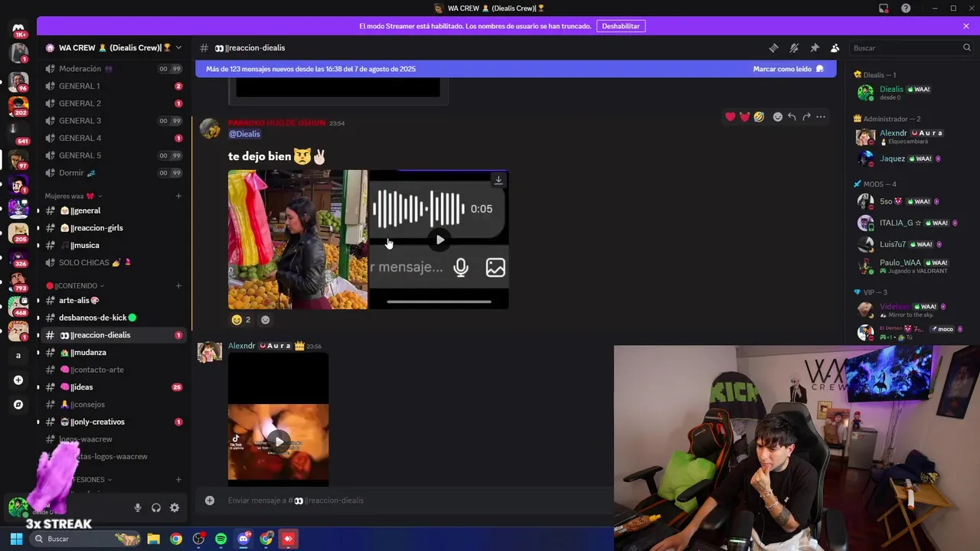
Task: Download the voice message attachment
Action: tap(498, 180)
